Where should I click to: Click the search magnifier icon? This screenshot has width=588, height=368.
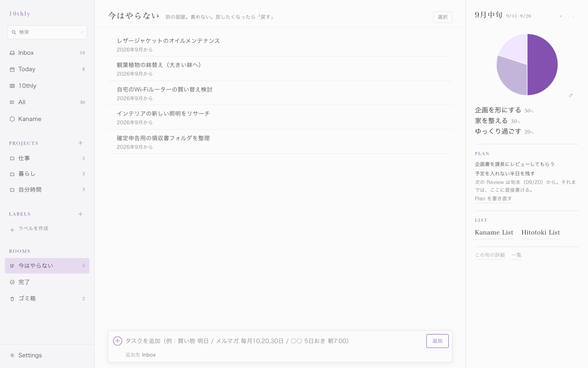14,32
